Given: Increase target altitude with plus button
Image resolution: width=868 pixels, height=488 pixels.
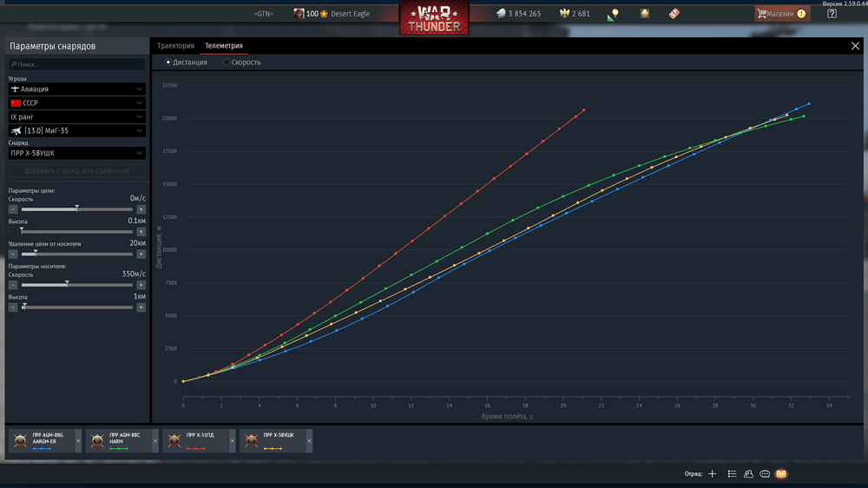Looking at the screenshot, I should click(x=141, y=232).
